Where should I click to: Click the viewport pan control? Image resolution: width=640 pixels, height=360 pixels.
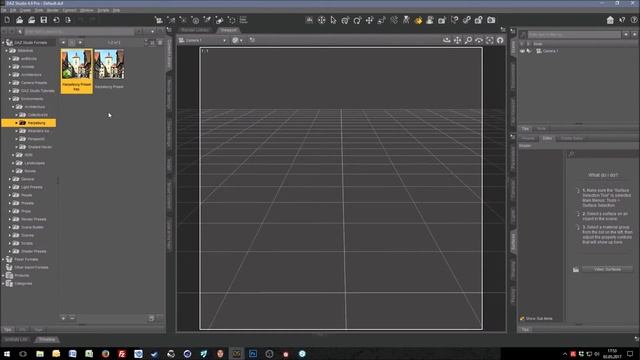458,40
